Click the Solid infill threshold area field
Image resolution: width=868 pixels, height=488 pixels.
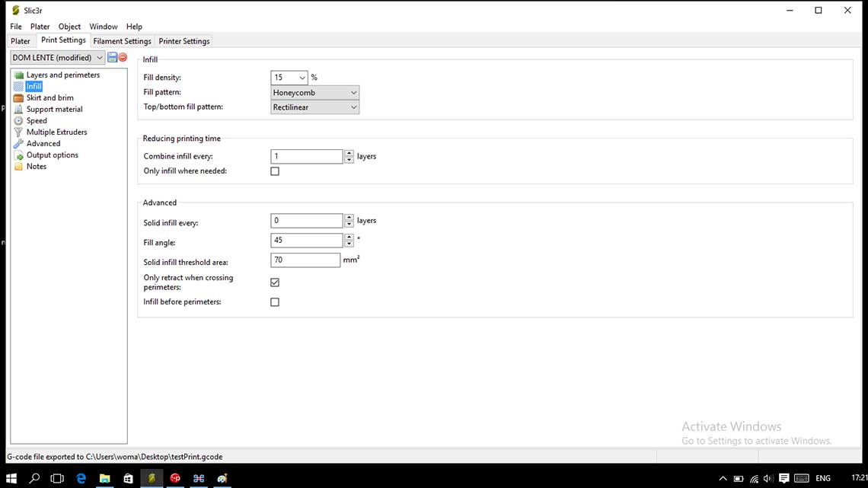click(305, 260)
